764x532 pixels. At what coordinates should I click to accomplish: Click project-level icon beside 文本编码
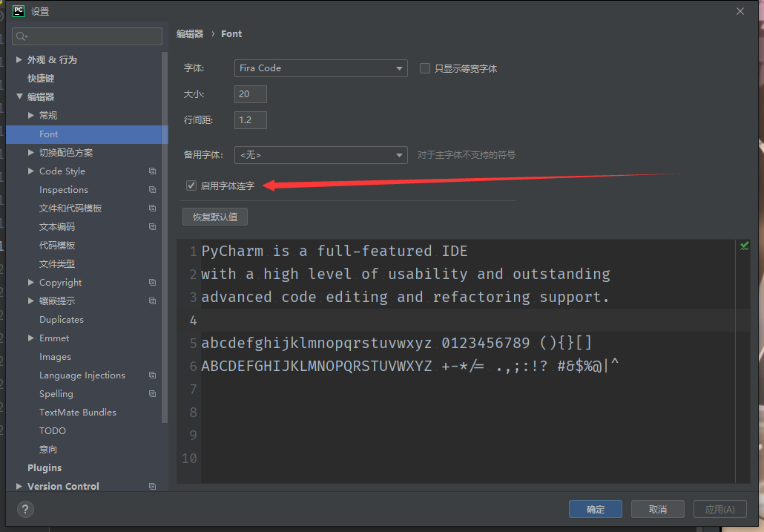point(153,226)
